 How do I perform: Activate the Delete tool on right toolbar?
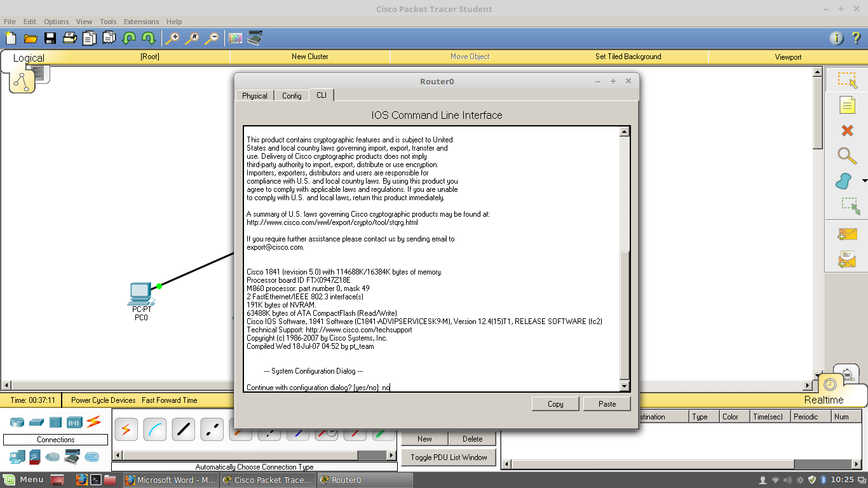[847, 130]
